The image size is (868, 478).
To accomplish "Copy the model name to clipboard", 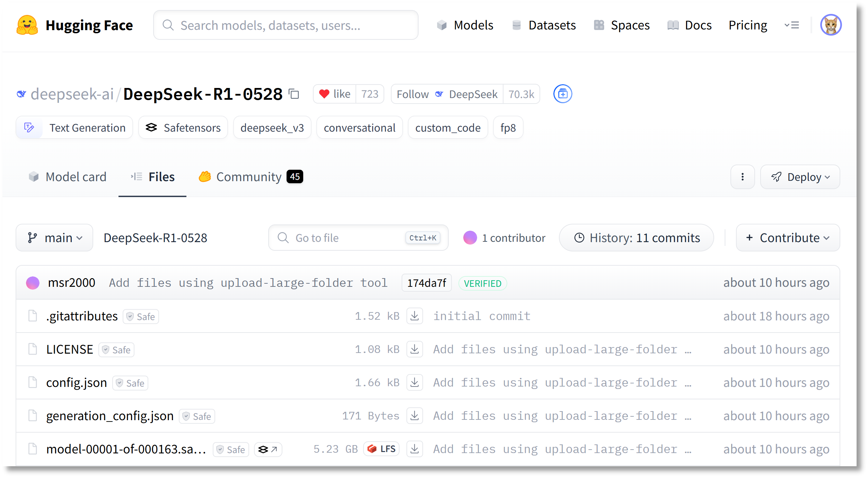I will tap(294, 94).
